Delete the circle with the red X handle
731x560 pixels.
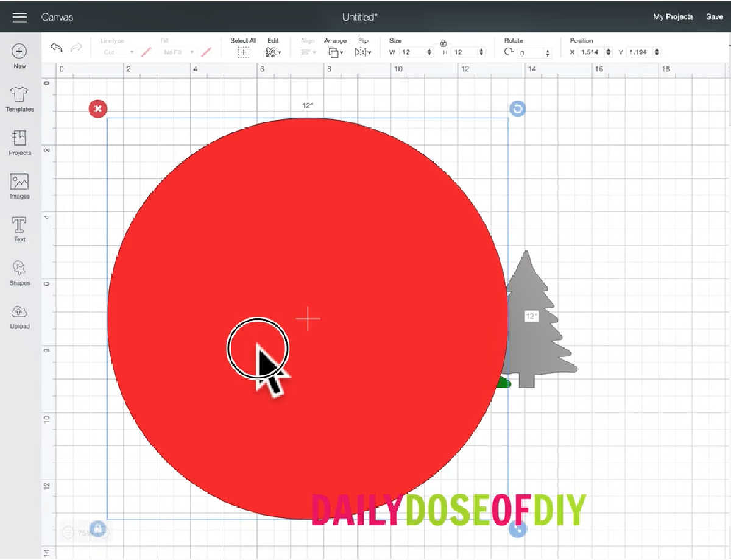coord(97,109)
